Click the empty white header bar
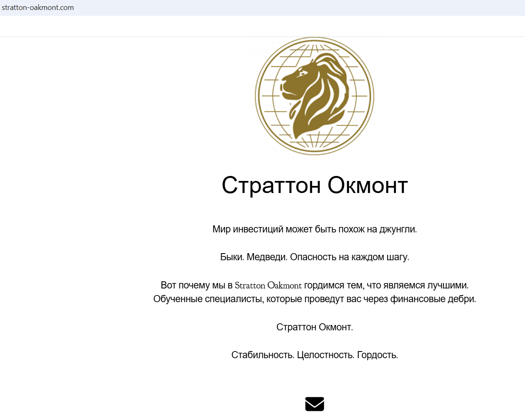 click(x=262, y=26)
